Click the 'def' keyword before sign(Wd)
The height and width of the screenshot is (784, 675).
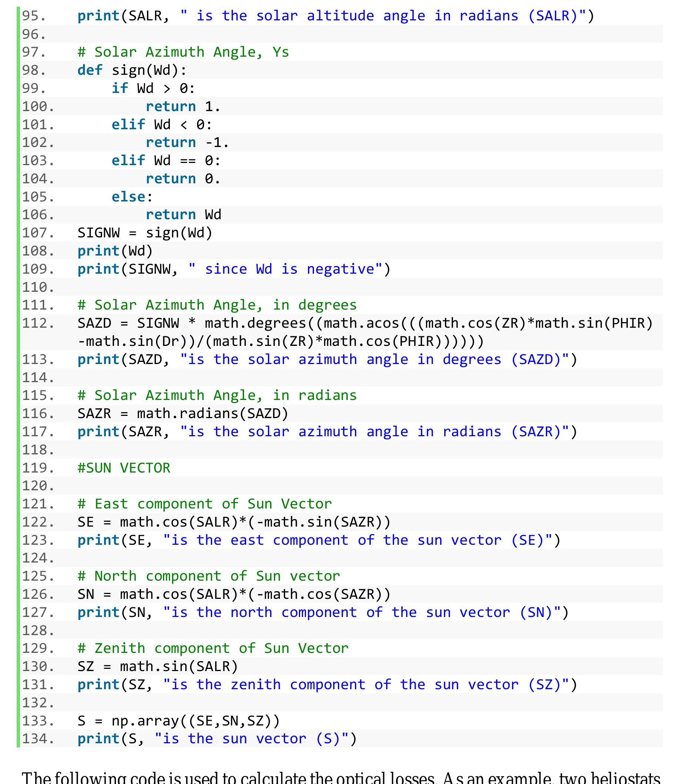coord(90,70)
